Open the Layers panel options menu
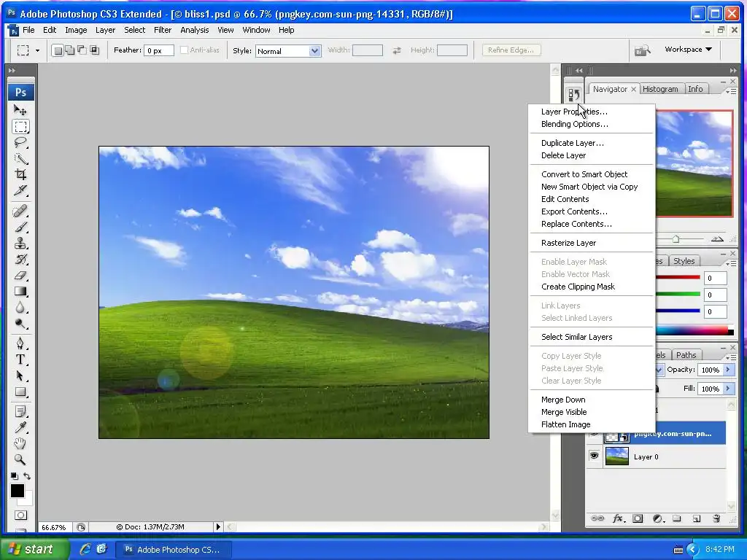 tap(732, 357)
